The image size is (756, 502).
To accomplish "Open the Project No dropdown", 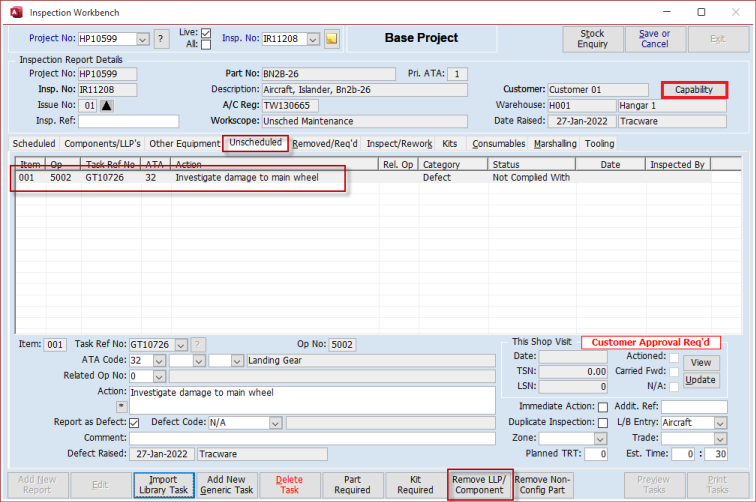I will (143, 39).
